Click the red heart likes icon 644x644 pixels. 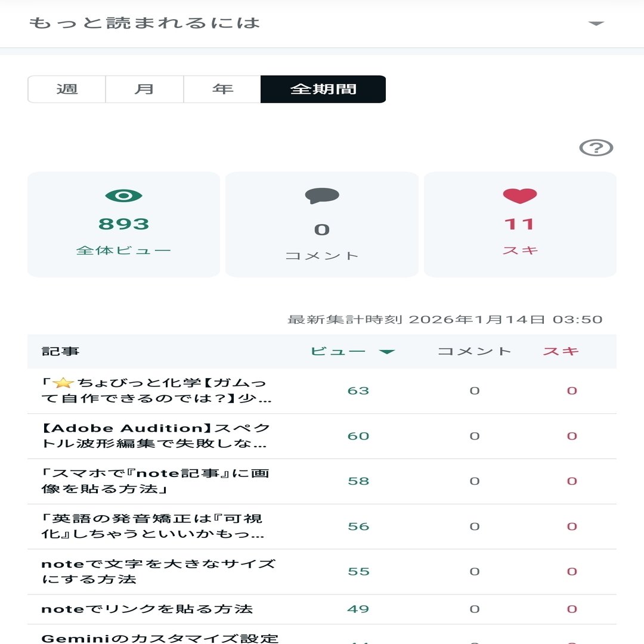tap(520, 196)
